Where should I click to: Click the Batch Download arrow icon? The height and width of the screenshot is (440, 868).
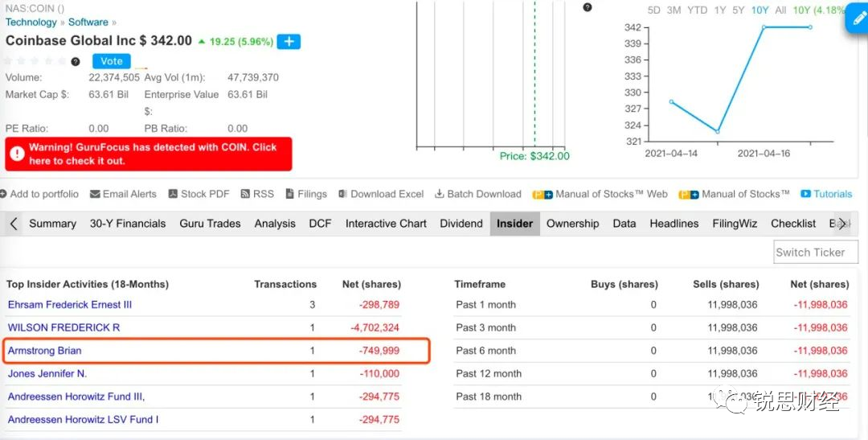pos(440,194)
